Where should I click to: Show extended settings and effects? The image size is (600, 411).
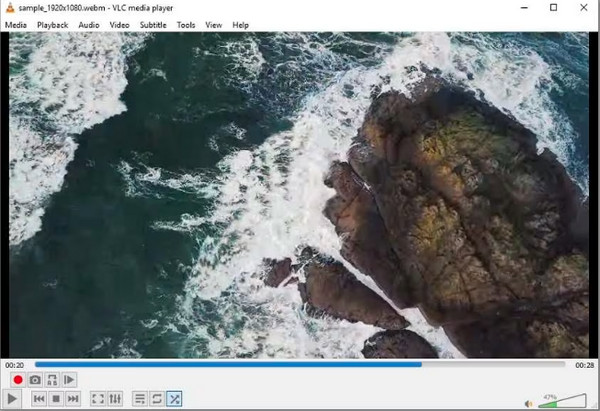115,399
